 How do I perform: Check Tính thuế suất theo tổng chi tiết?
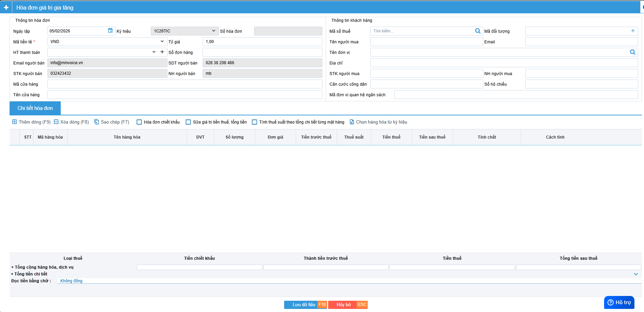[254, 122]
